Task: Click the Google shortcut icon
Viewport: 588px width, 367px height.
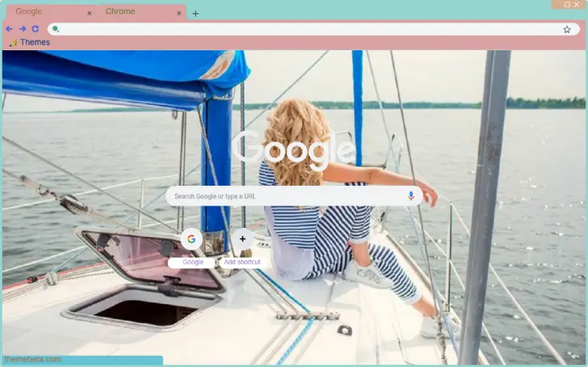Action: pyautogui.click(x=192, y=239)
